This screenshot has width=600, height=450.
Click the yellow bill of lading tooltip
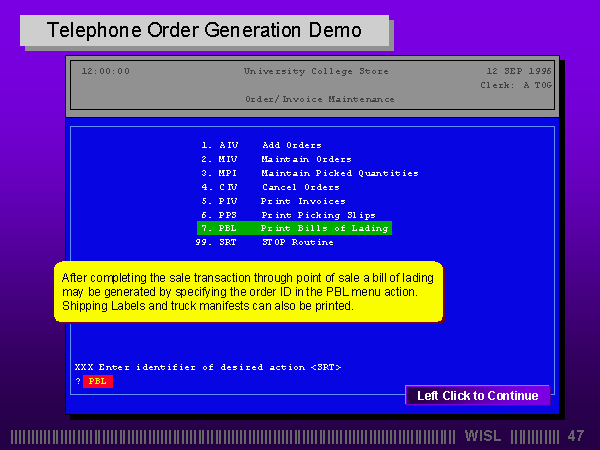pyautogui.click(x=248, y=291)
